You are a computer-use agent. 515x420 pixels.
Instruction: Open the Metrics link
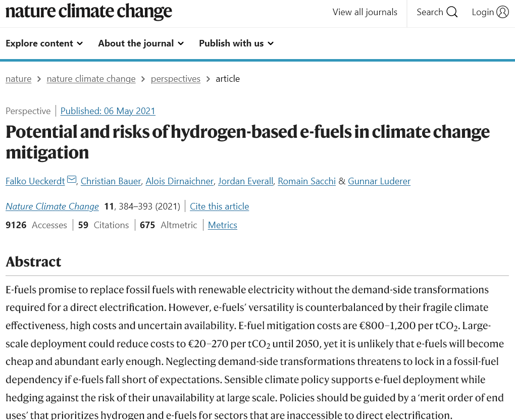pos(222,225)
